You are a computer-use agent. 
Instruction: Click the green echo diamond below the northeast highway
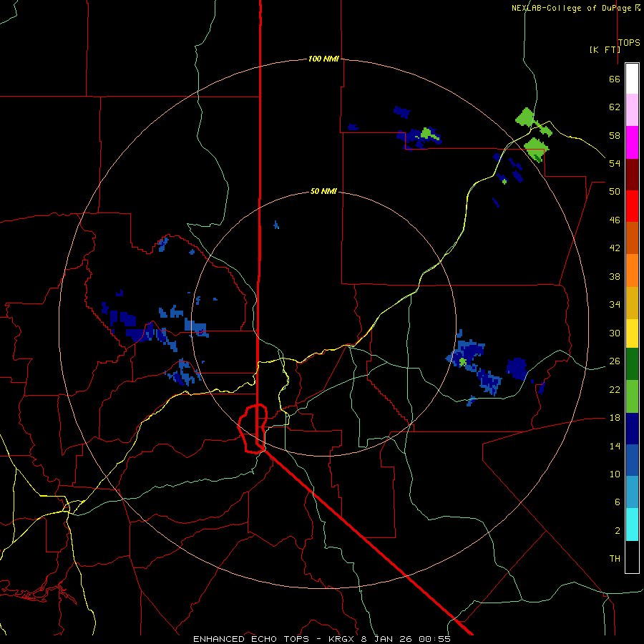(537, 150)
